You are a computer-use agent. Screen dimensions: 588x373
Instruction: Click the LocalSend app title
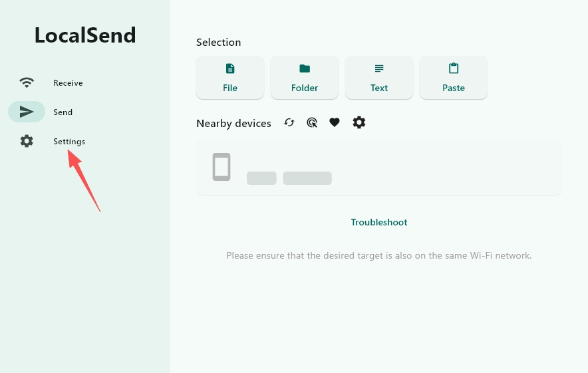click(x=85, y=35)
